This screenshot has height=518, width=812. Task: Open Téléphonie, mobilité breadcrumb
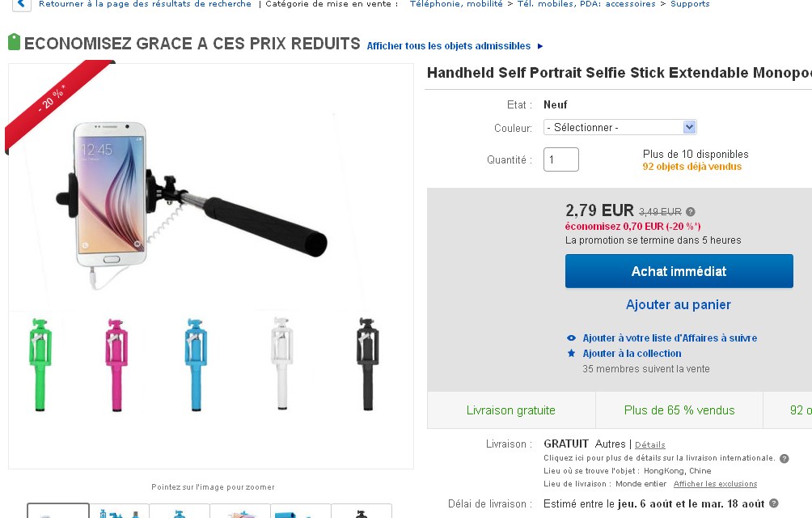tap(455, 4)
